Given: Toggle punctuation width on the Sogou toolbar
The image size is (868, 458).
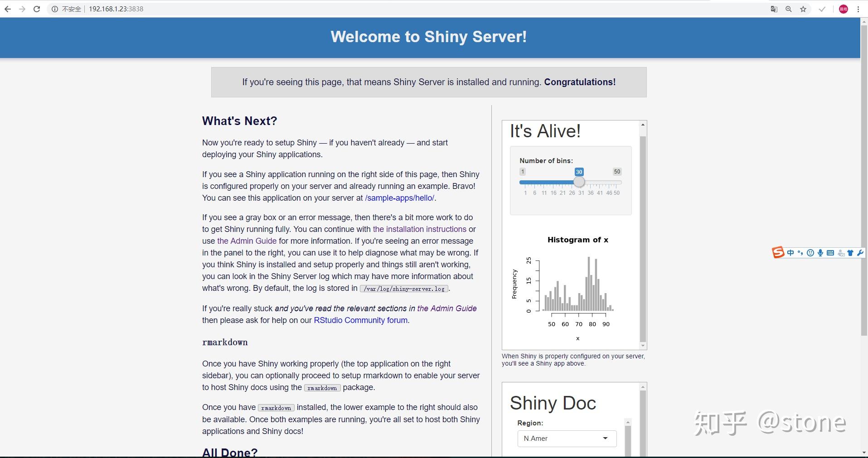Looking at the screenshot, I should tap(800, 253).
